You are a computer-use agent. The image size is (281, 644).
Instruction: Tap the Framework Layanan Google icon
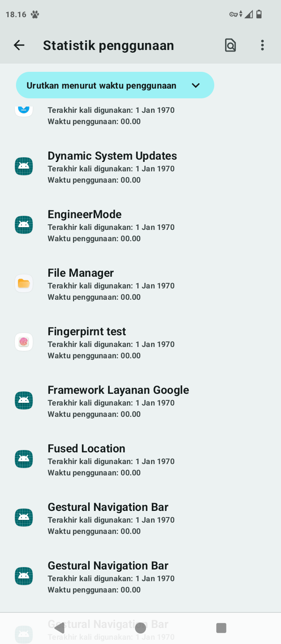tap(24, 400)
